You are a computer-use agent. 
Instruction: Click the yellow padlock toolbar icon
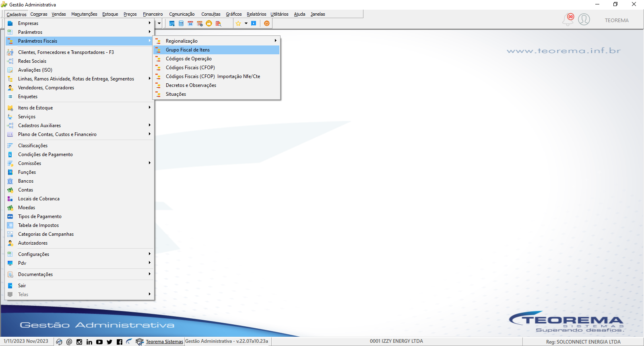(209, 23)
